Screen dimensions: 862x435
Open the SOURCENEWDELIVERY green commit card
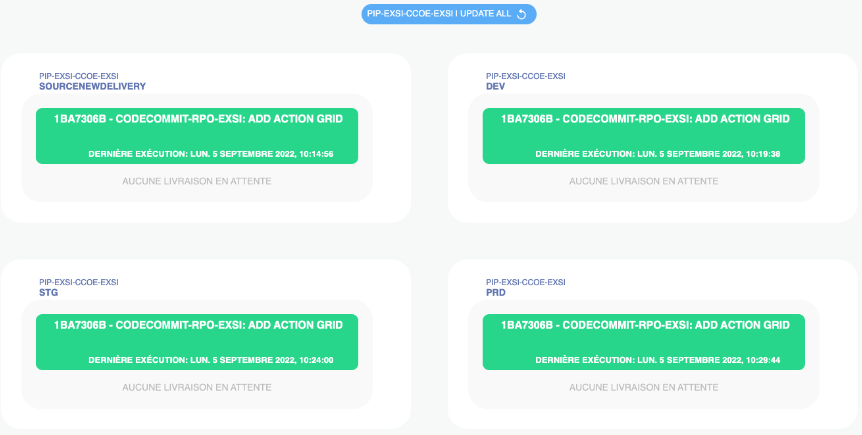pos(197,136)
